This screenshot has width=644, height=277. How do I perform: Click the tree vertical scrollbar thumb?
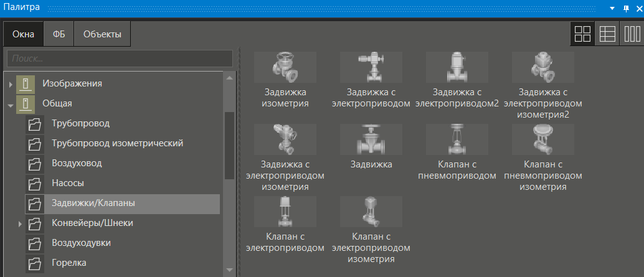tap(230, 145)
